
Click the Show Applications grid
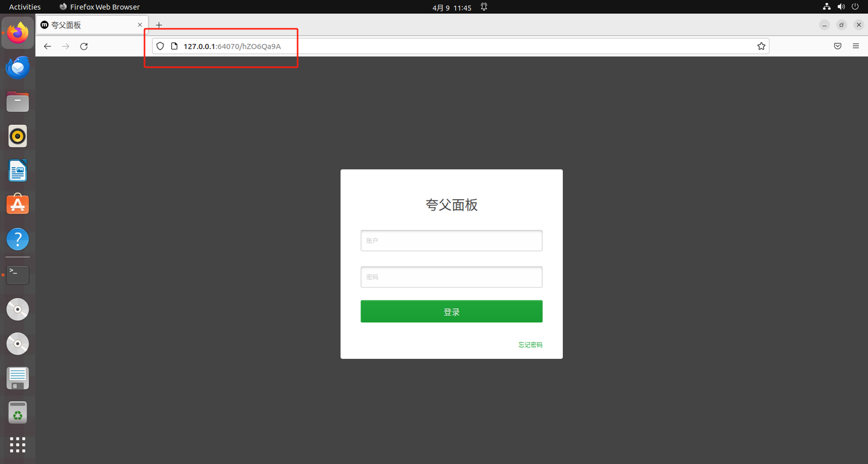point(17,445)
